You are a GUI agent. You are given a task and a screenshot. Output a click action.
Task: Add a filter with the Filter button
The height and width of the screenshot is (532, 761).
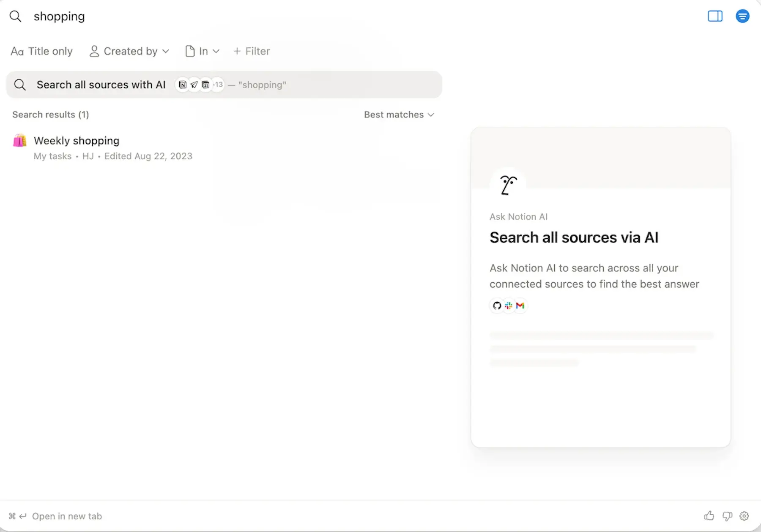click(251, 51)
